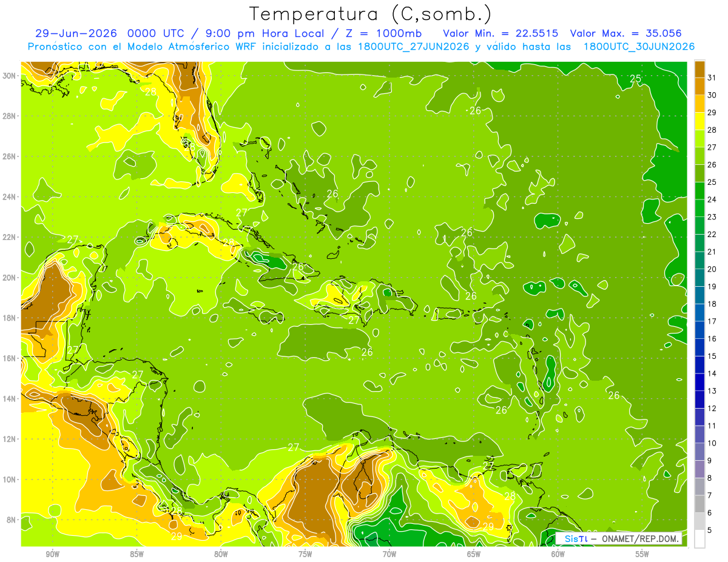This screenshot has width=728, height=562.
Task: Click the legend value '18'
Action: point(712,304)
